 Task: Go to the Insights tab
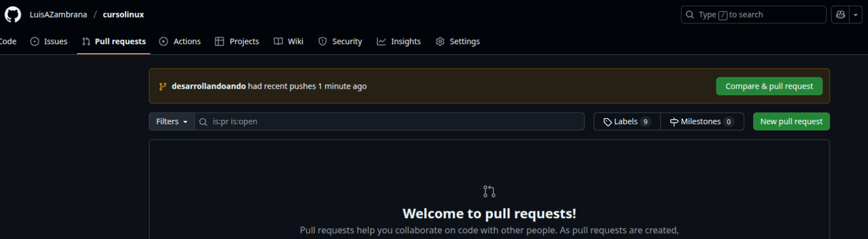tap(399, 41)
